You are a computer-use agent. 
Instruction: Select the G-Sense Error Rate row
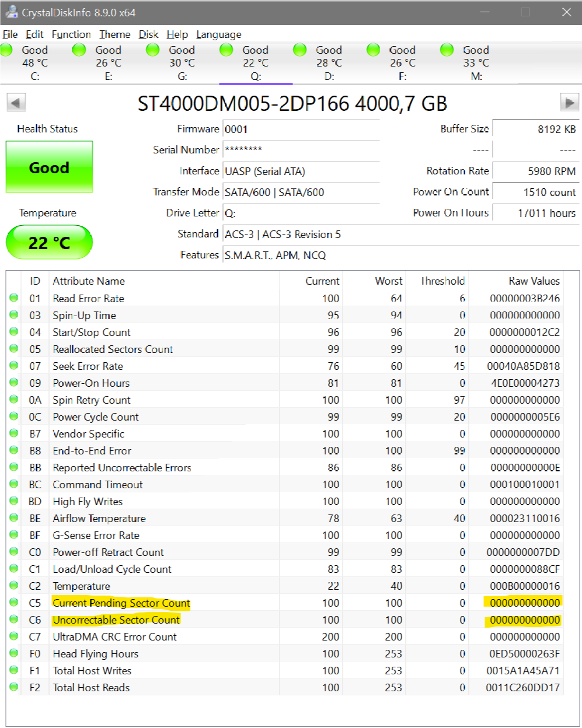coord(285,535)
